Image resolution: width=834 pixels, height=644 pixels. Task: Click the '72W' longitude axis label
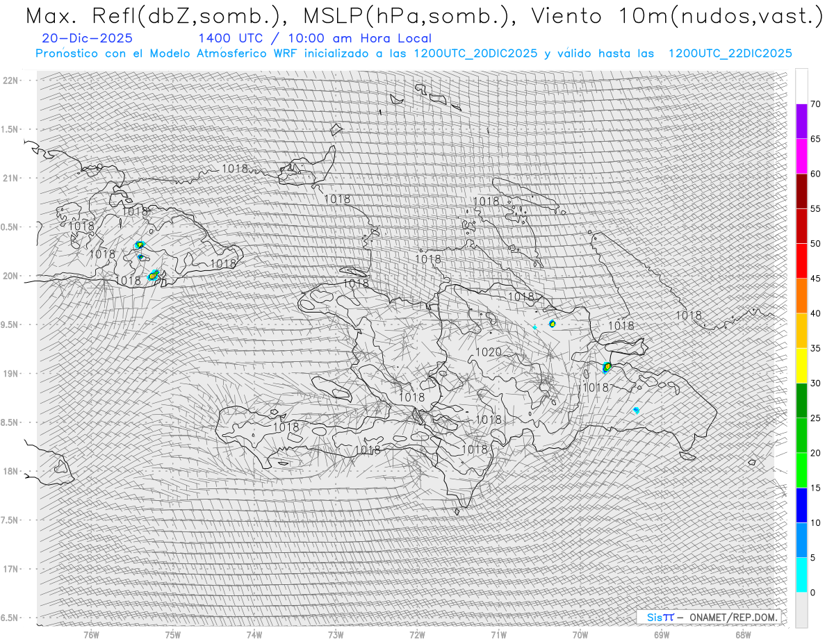click(x=417, y=635)
